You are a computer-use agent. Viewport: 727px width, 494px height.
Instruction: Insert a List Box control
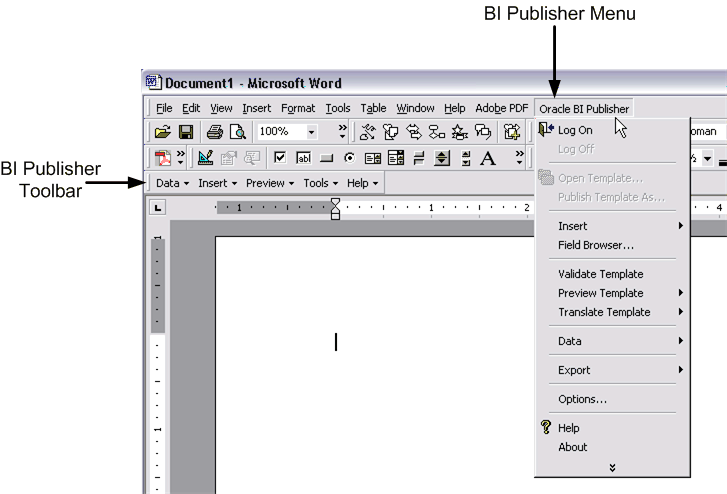[x=373, y=159]
